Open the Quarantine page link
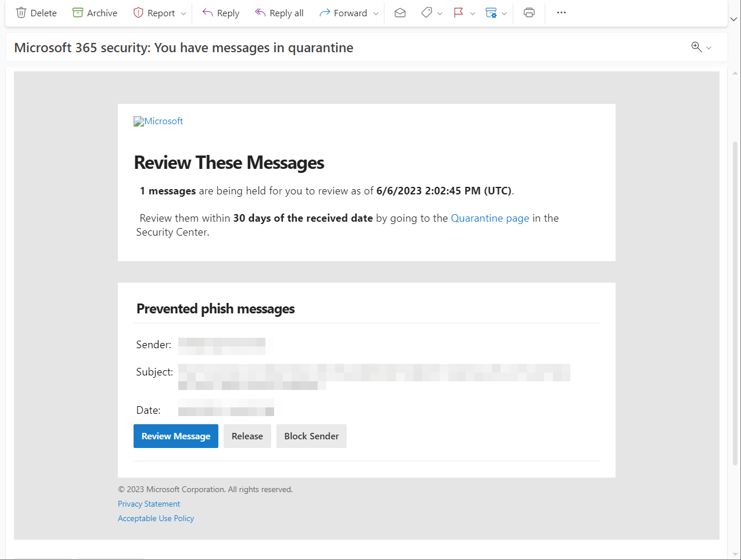741x560 pixels. pyautogui.click(x=490, y=218)
